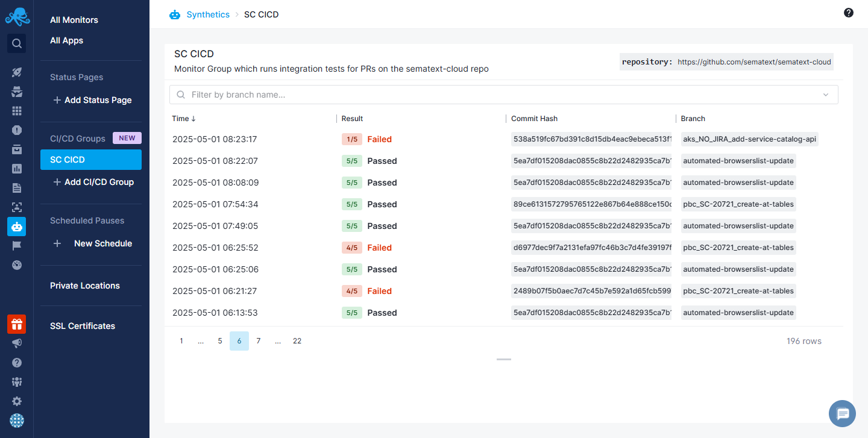Select All Monitors at top of sidebar
Screen dimensions: 868x438
74,19
